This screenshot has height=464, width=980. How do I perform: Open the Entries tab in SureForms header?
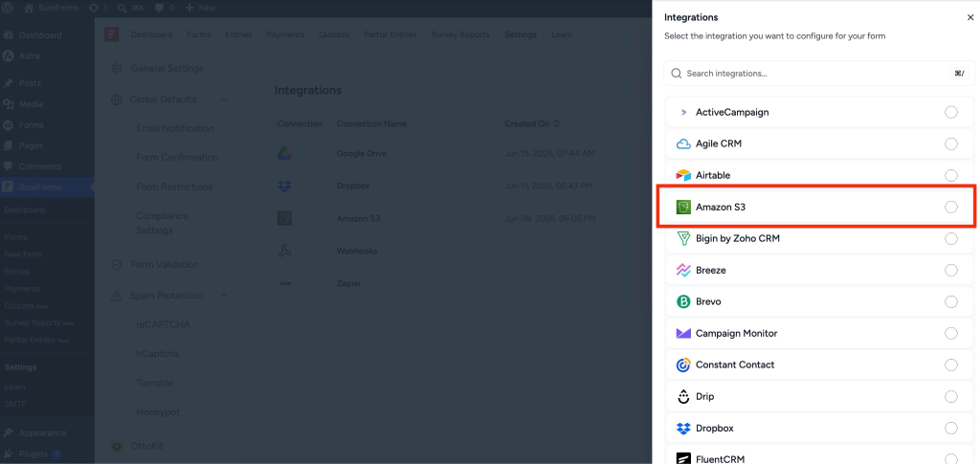238,34
